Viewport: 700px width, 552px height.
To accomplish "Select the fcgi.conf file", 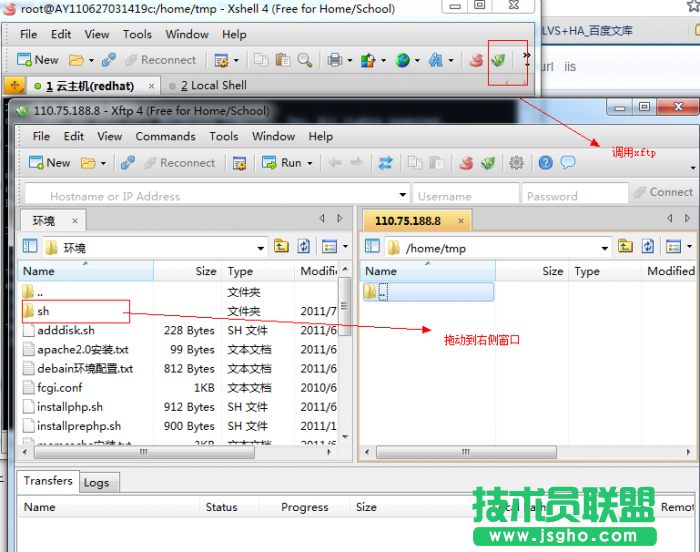I will coord(60,388).
